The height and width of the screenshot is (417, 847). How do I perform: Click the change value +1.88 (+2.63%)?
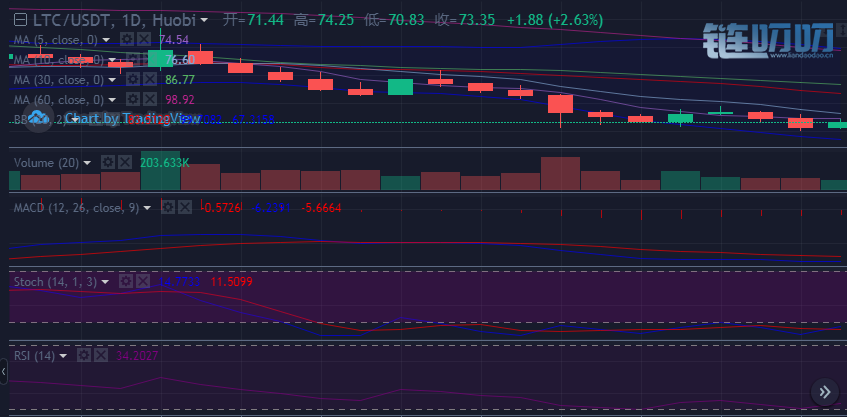tap(555, 21)
